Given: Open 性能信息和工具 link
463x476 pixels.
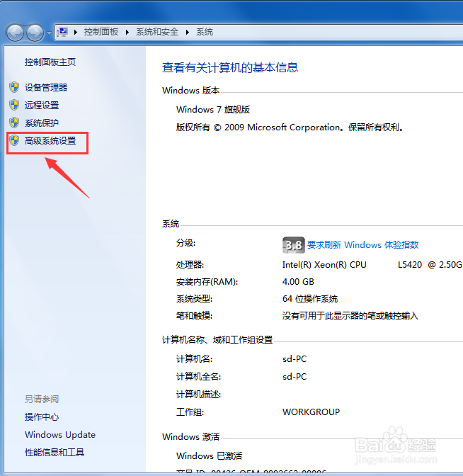Looking at the screenshot, I should [55, 452].
